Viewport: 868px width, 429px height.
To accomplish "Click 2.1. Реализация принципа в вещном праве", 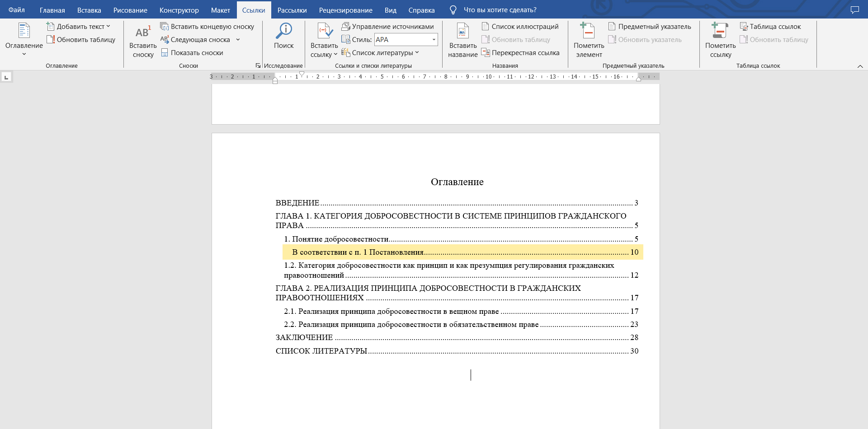I will click(x=461, y=311).
